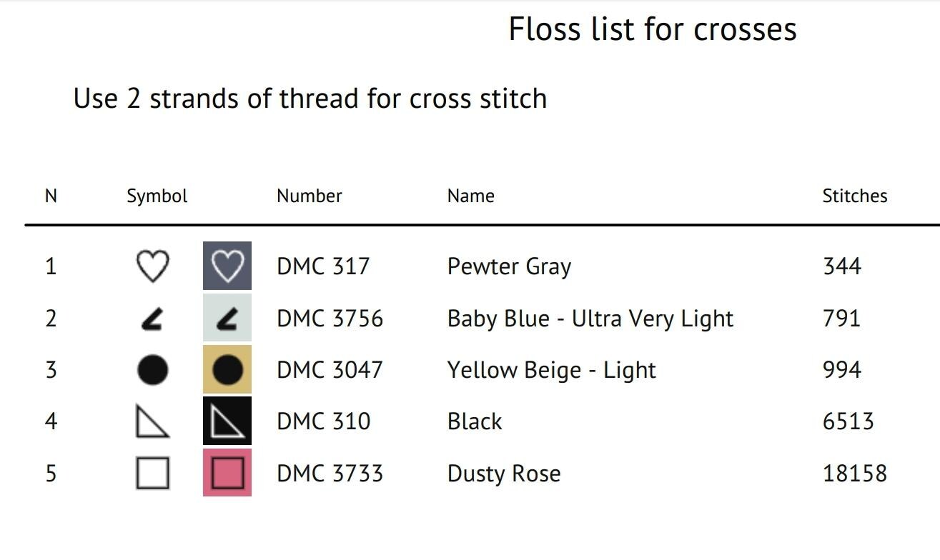Select the DMC 3047 floss number
The image size is (940, 560).
click(x=330, y=370)
